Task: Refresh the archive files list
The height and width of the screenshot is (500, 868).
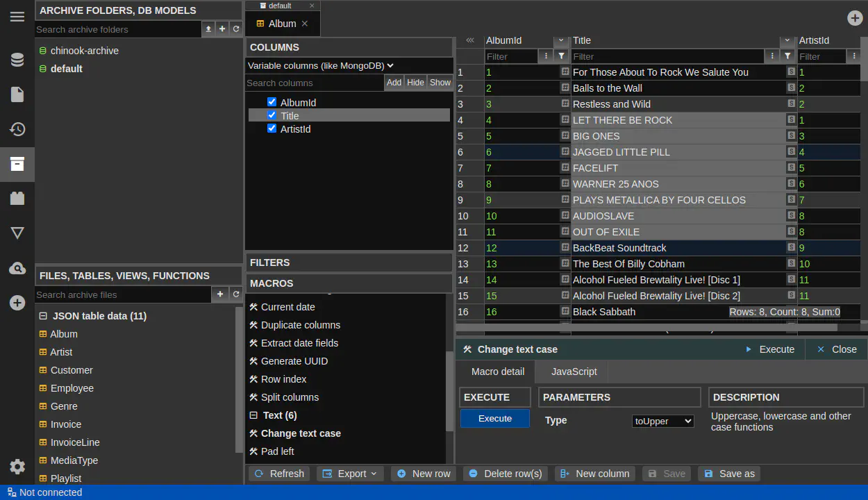Action: click(x=236, y=294)
